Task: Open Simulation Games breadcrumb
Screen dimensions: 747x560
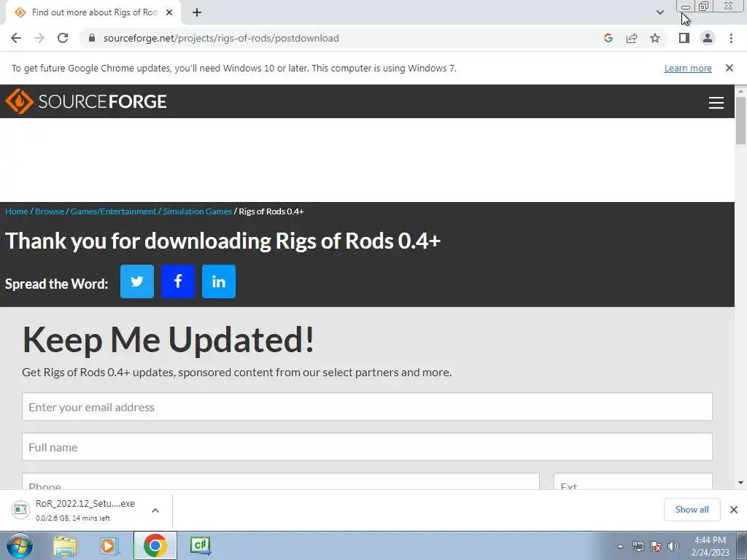Action: (x=197, y=211)
